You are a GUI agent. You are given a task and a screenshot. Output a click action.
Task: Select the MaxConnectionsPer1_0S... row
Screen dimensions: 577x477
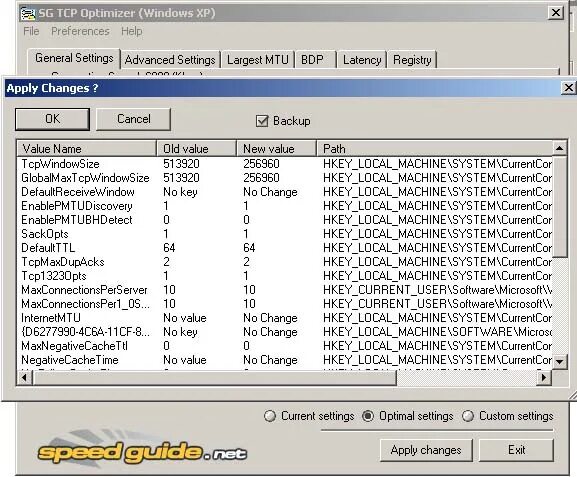284,304
